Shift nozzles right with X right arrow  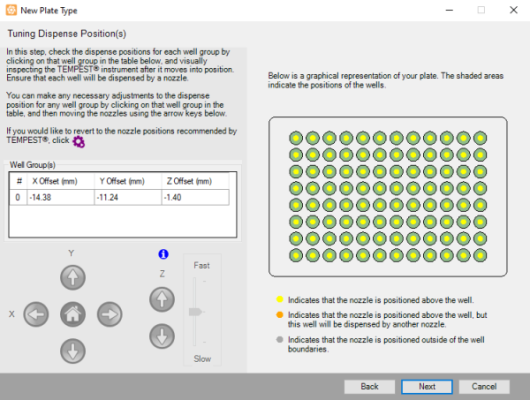point(110,314)
